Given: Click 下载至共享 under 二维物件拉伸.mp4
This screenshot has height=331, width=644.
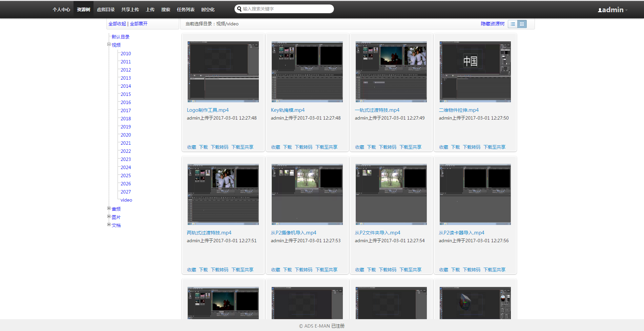Looking at the screenshot, I should (x=495, y=147).
